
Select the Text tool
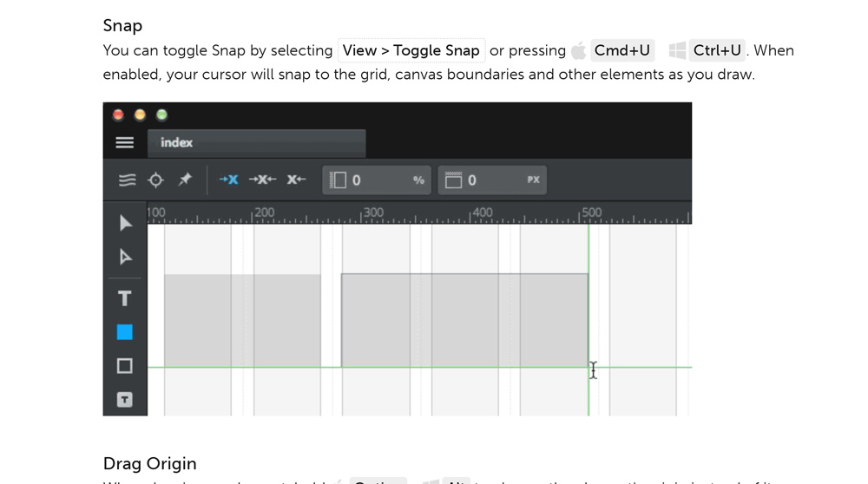tap(124, 298)
